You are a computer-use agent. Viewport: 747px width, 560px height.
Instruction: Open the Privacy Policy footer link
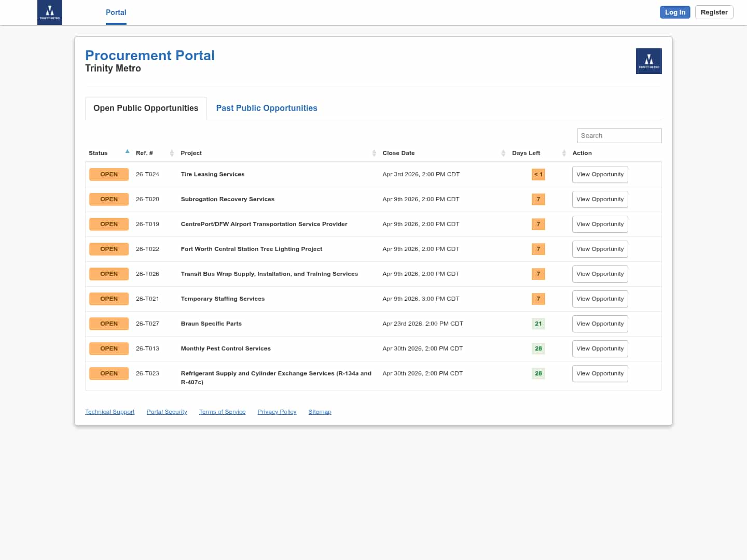pyautogui.click(x=277, y=412)
